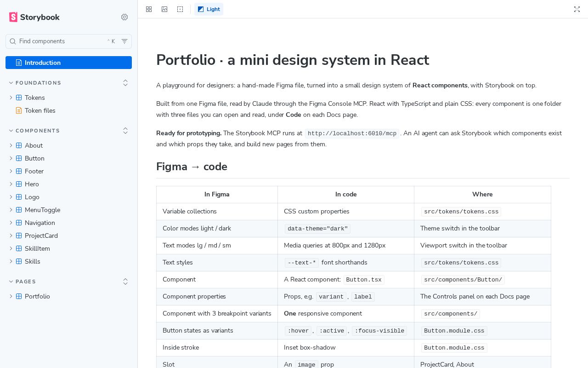Toggle the outline dashed-square toolbar icon
588x368 pixels.
click(x=180, y=9)
